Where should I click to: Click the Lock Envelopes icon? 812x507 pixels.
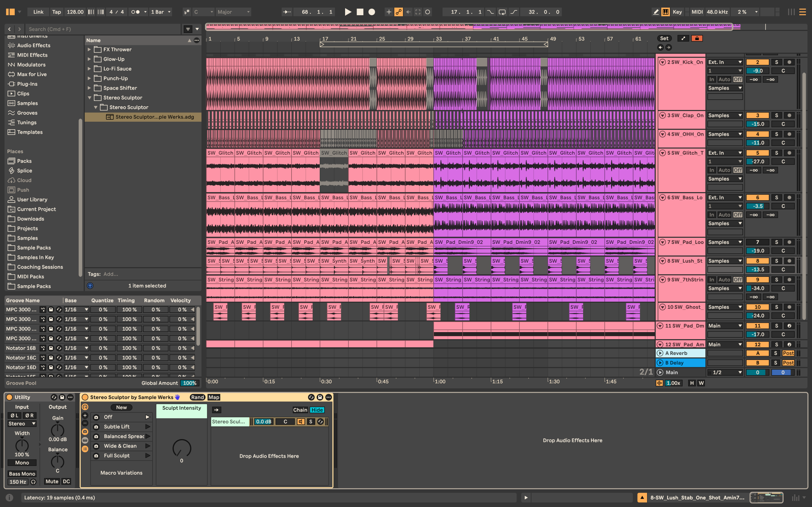pyautogui.click(x=697, y=38)
